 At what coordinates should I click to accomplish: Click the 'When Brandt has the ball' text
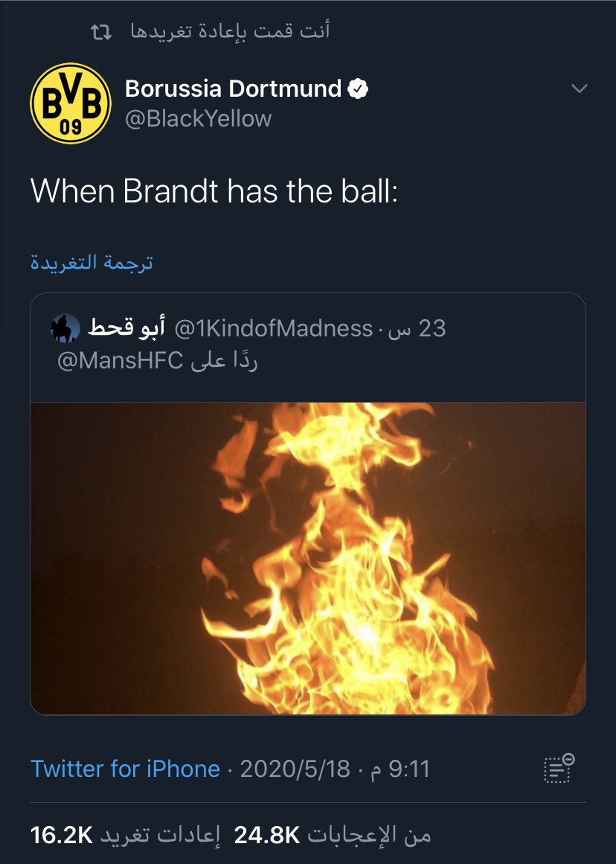(214, 191)
